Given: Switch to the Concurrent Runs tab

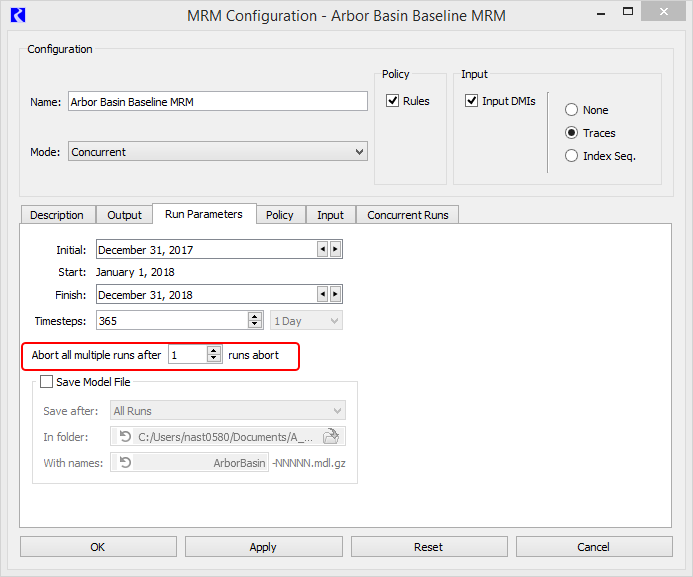Looking at the screenshot, I should point(408,215).
